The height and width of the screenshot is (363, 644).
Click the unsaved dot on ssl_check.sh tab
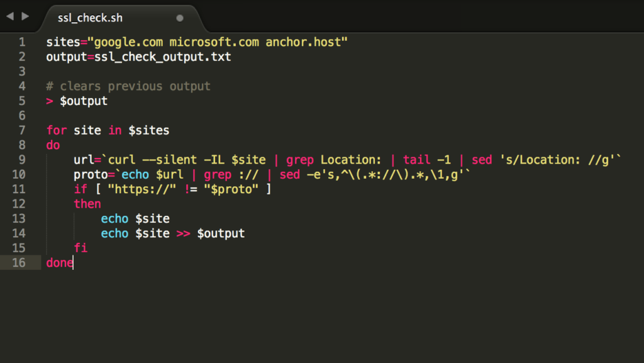point(180,18)
